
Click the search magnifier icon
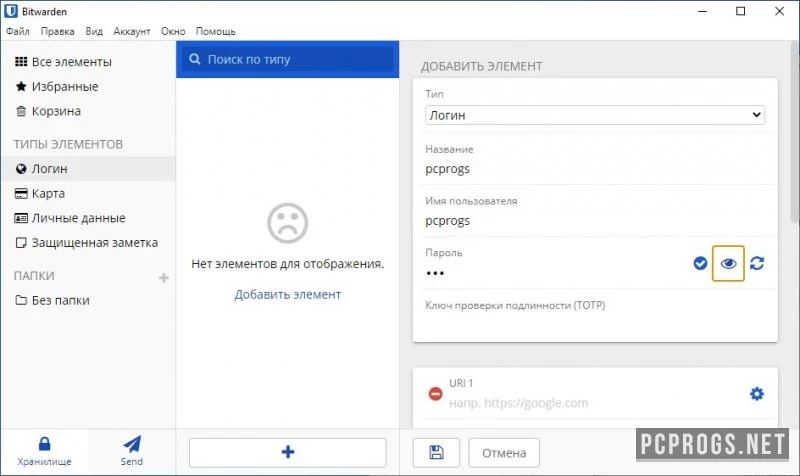pos(194,60)
